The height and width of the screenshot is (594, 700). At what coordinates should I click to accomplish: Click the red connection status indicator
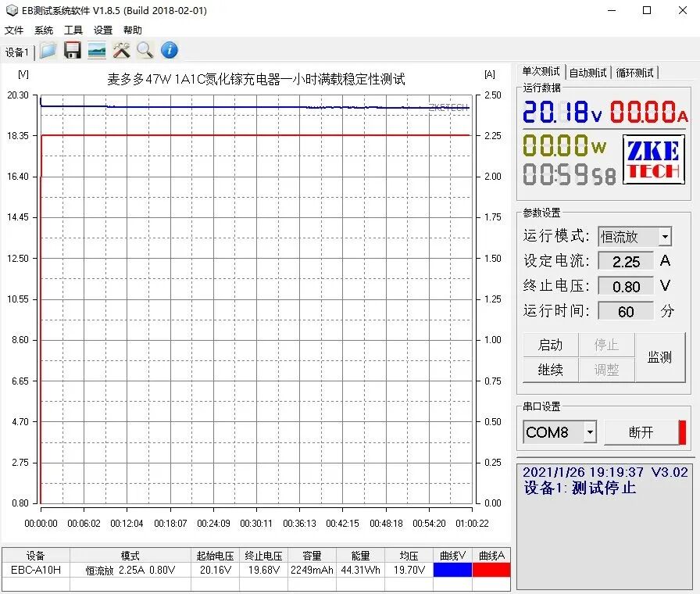click(682, 432)
